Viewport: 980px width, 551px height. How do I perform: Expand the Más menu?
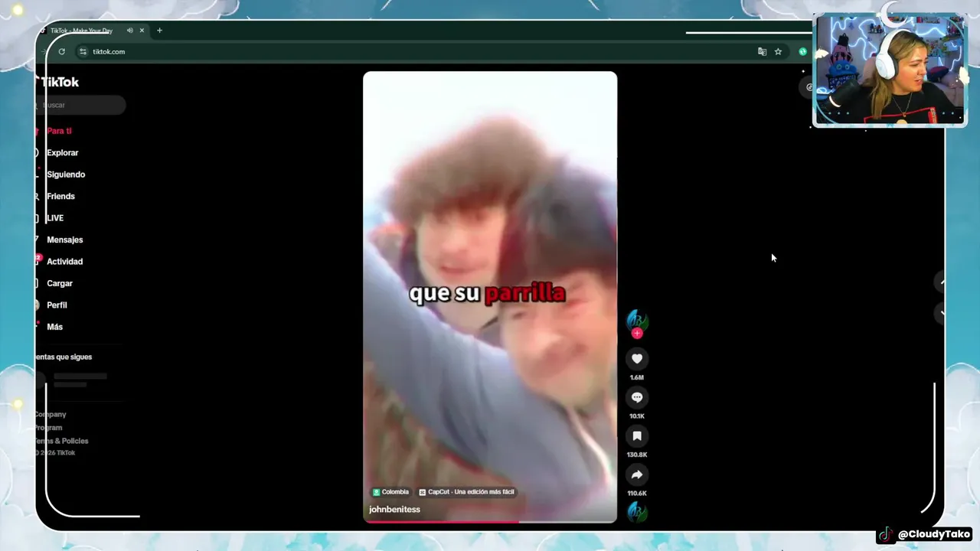(x=54, y=327)
